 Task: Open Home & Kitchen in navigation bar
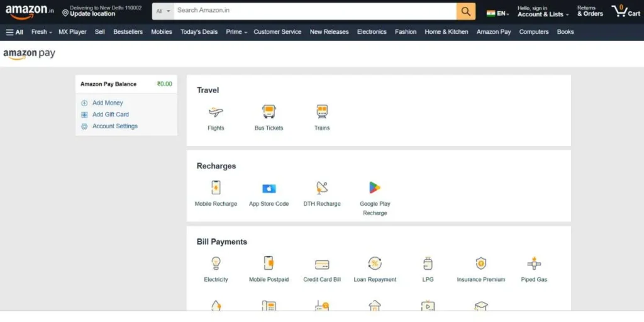point(447,32)
